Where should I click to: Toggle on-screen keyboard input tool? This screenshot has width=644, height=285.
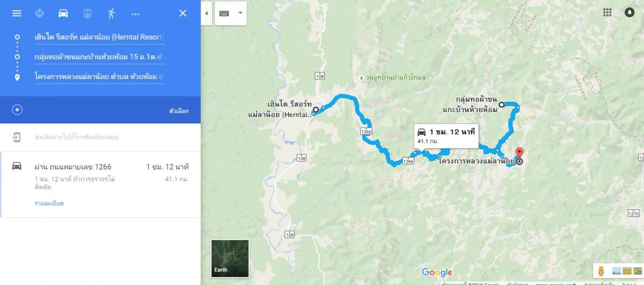pos(224,13)
